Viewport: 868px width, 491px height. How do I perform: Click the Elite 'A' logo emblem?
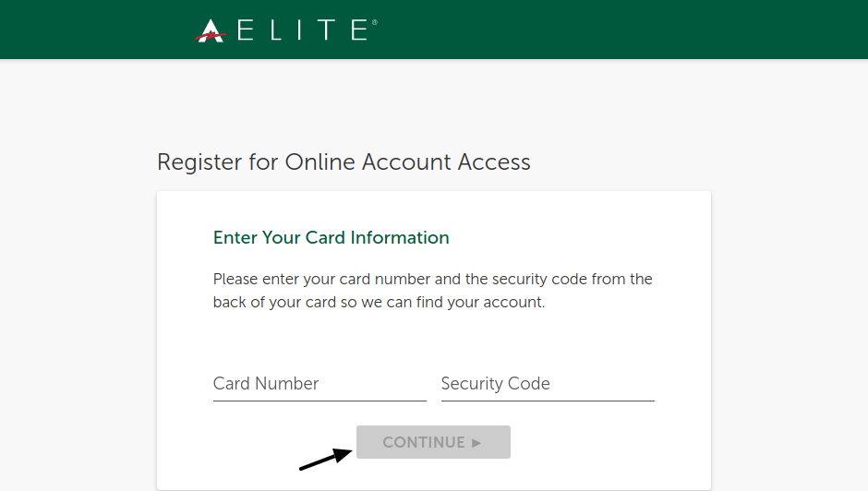211,30
